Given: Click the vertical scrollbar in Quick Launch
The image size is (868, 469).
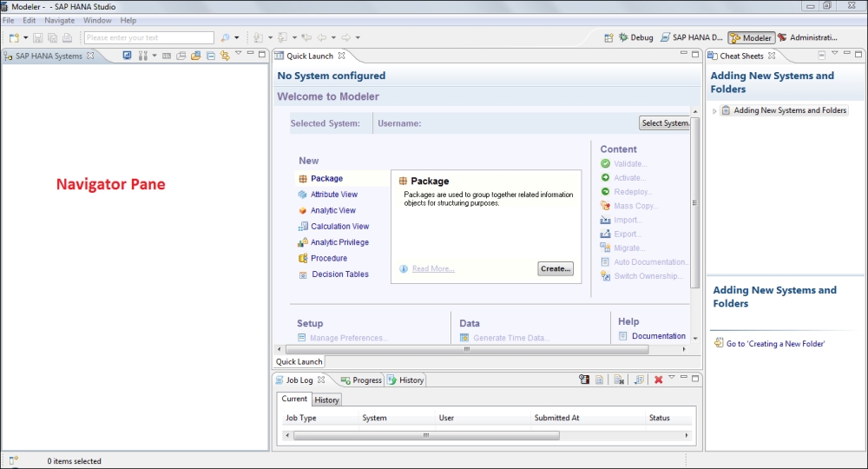Looking at the screenshot, I should (695, 202).
